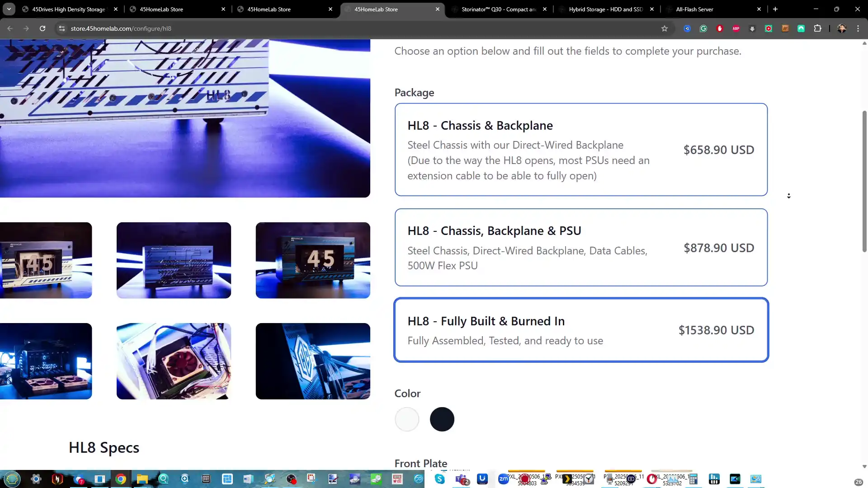Screen dimensions: 868x488
Task: Switch to the Hybrid Storage tab
Action: tap(606, 9)
